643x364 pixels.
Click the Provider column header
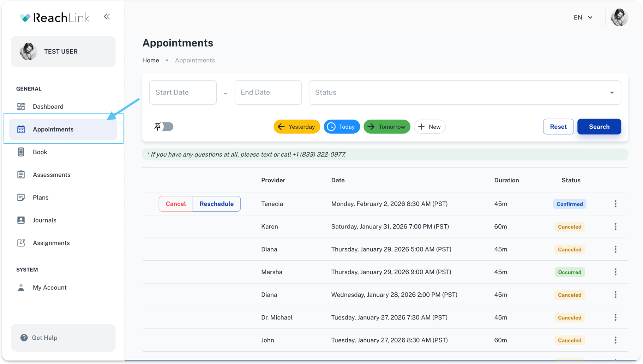point(273,180)
